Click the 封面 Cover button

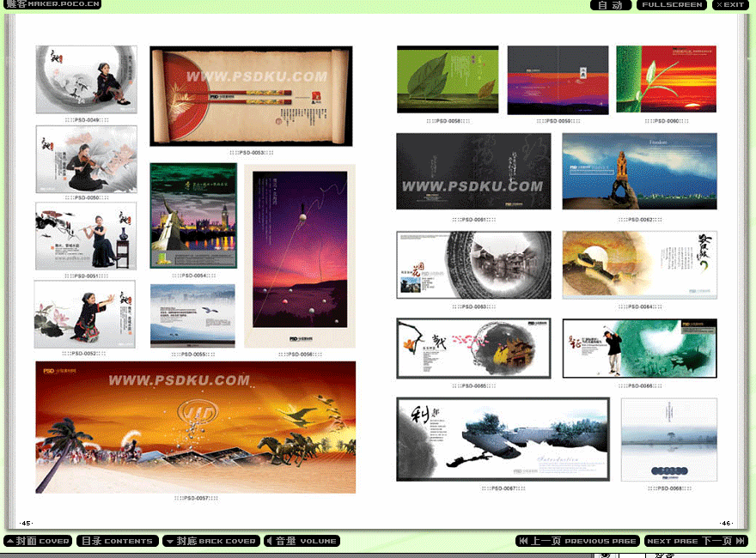pos(38,541)
